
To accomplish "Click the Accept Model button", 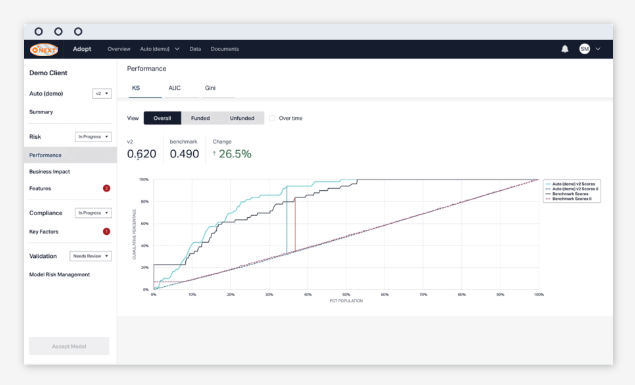I will [69, 346].
